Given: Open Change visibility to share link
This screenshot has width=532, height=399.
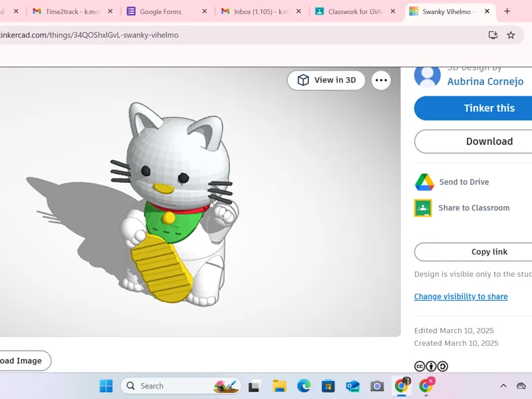Looking at the screenshot, I should (461, 296).
